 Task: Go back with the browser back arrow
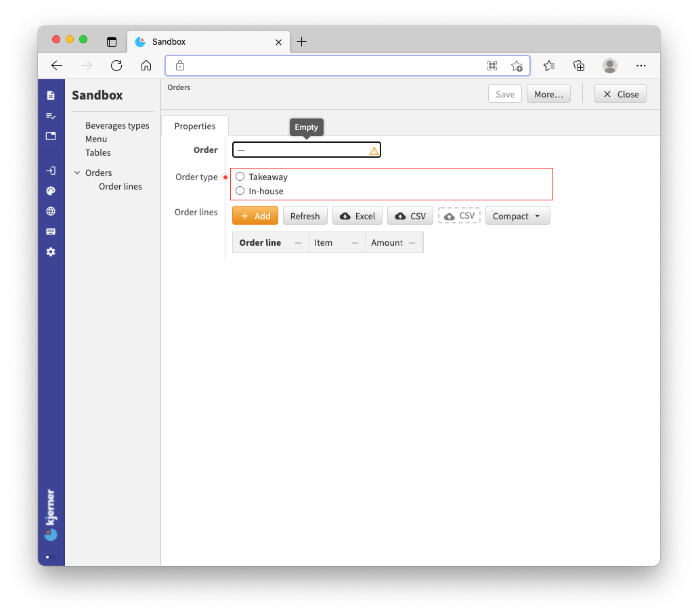57,66
